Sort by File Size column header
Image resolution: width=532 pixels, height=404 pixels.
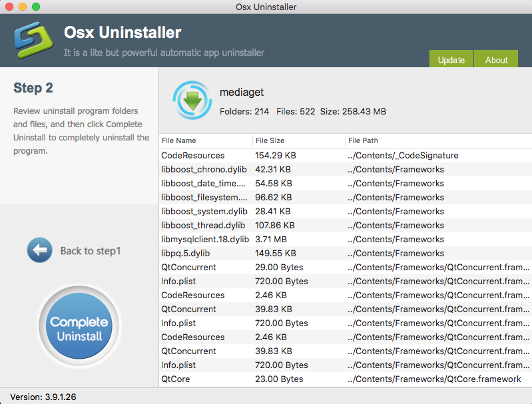(298, 140)
